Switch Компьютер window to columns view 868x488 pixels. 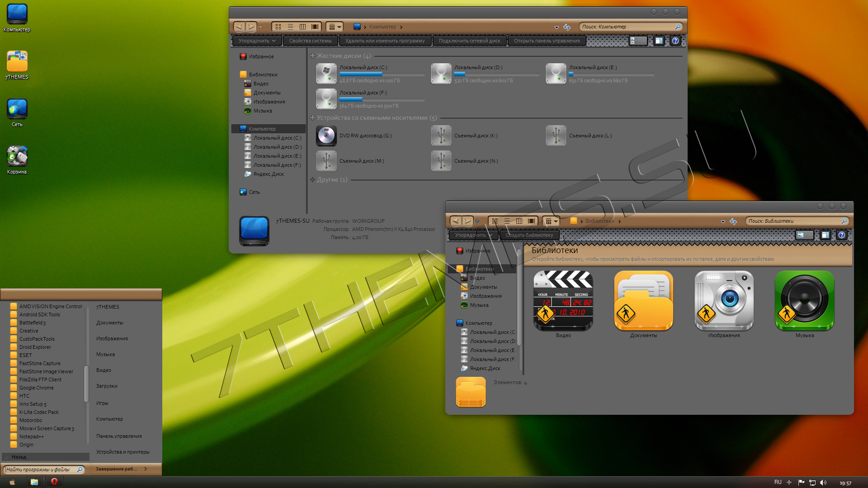[x=303, y=27]
